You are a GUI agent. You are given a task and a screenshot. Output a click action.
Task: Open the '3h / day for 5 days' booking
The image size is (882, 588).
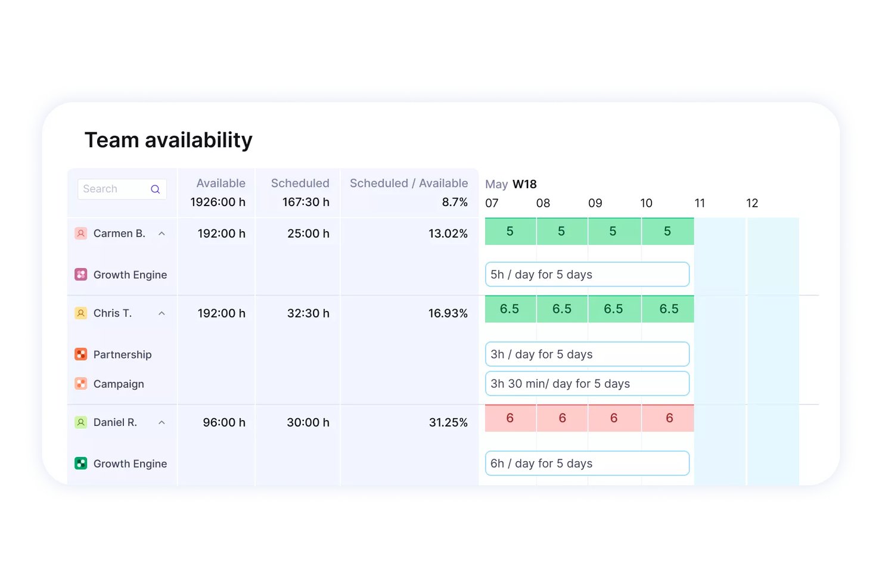587,354
